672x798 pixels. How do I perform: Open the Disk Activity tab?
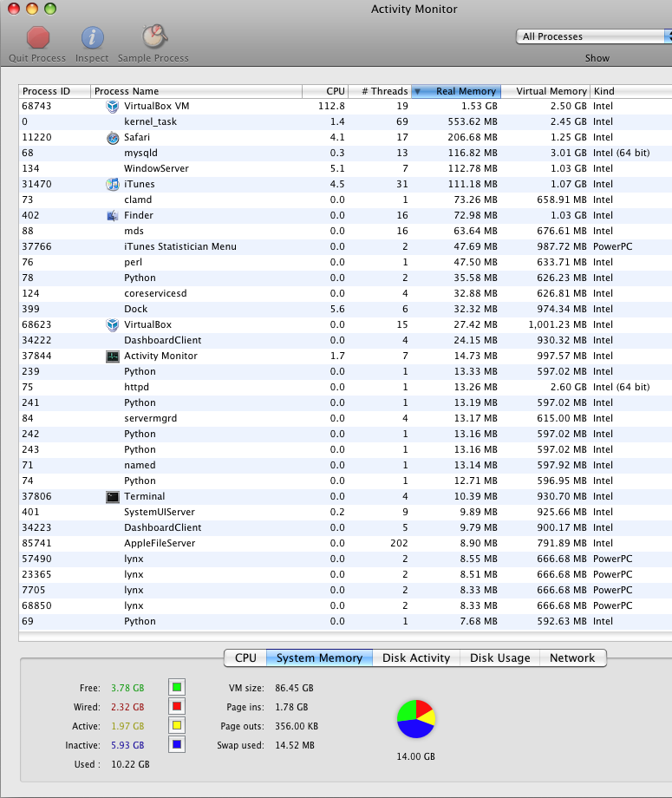(x=416, y=657)
